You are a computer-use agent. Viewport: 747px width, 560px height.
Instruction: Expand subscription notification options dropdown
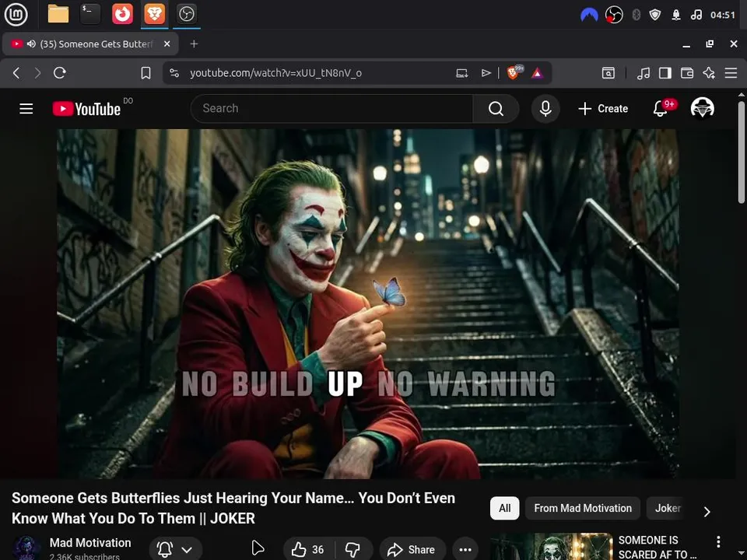coord(175,550)
